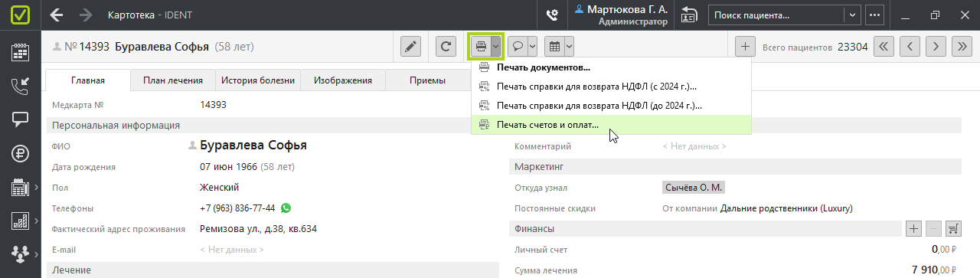The width and height of the screenshot is (980, 278).
Task: Select Печать документов... menu item
Action: click(x=611, y=67)
